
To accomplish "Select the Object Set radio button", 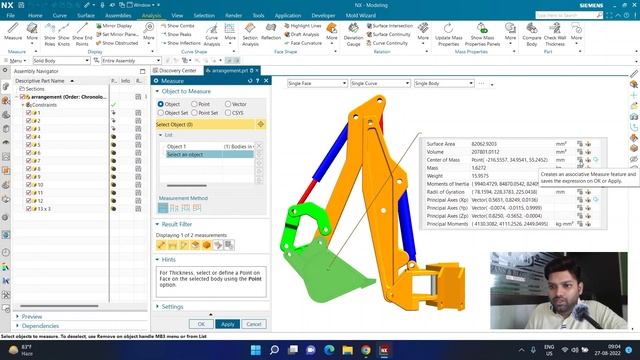I will tap(160, 113).
